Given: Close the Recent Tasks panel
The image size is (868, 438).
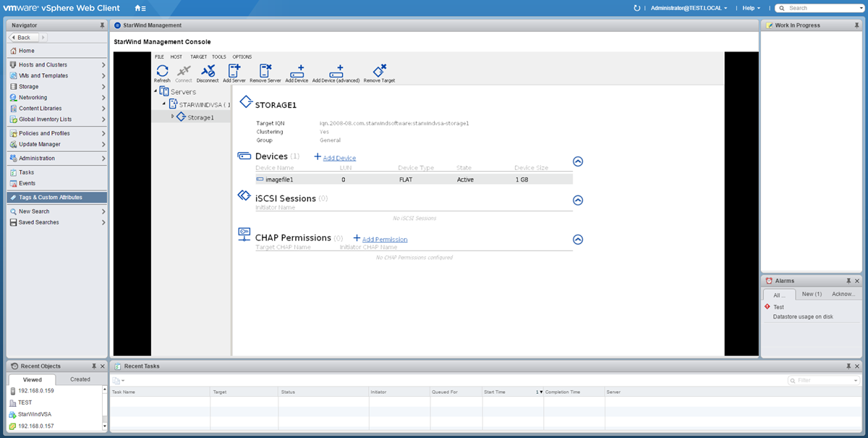Looking at the screenshot, I should click(x=857, y=366).
